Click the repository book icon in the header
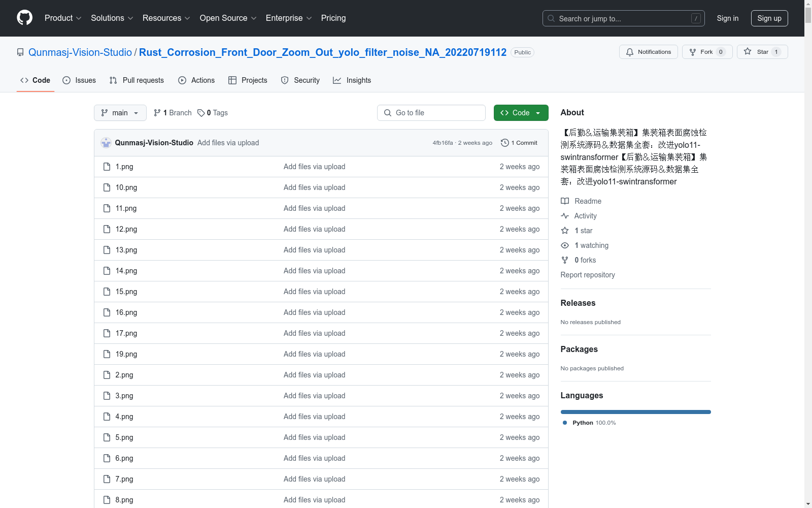Viewport: 812px width, 508px height. click(x=20, y=52)
